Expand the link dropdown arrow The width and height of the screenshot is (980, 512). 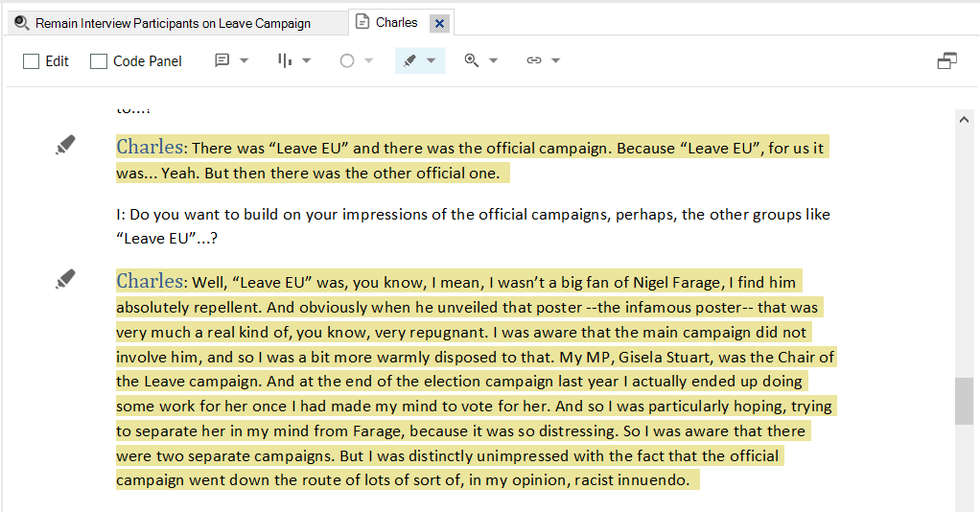pos(555,60)
